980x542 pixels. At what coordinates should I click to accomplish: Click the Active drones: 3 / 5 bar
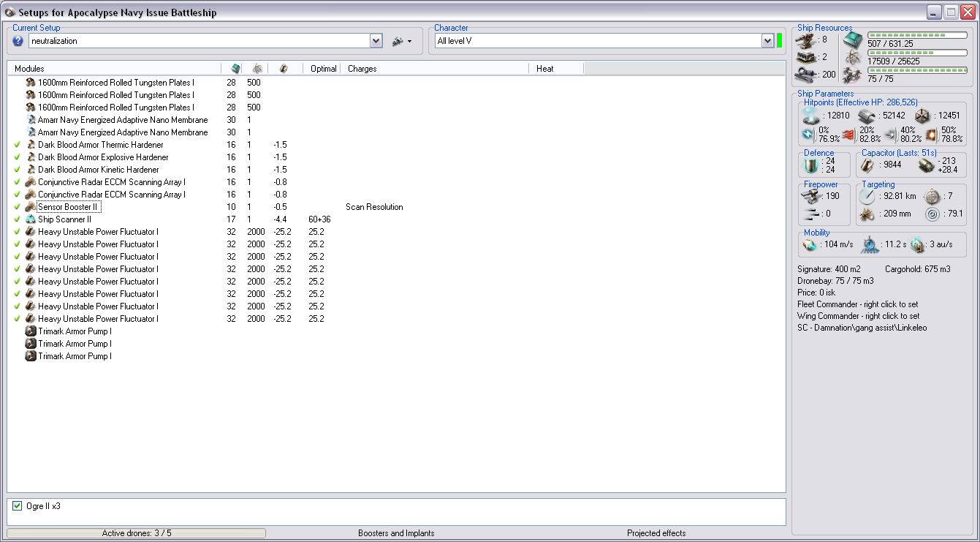137,533
